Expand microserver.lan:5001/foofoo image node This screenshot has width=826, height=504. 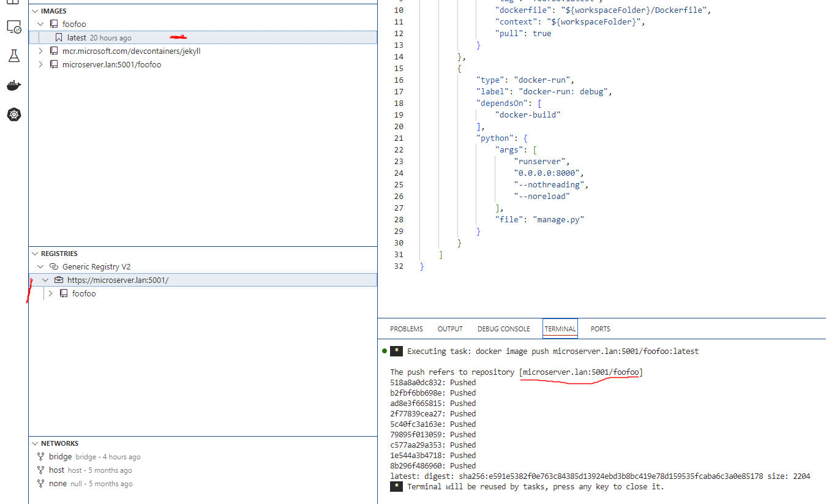tap(40, 65)
